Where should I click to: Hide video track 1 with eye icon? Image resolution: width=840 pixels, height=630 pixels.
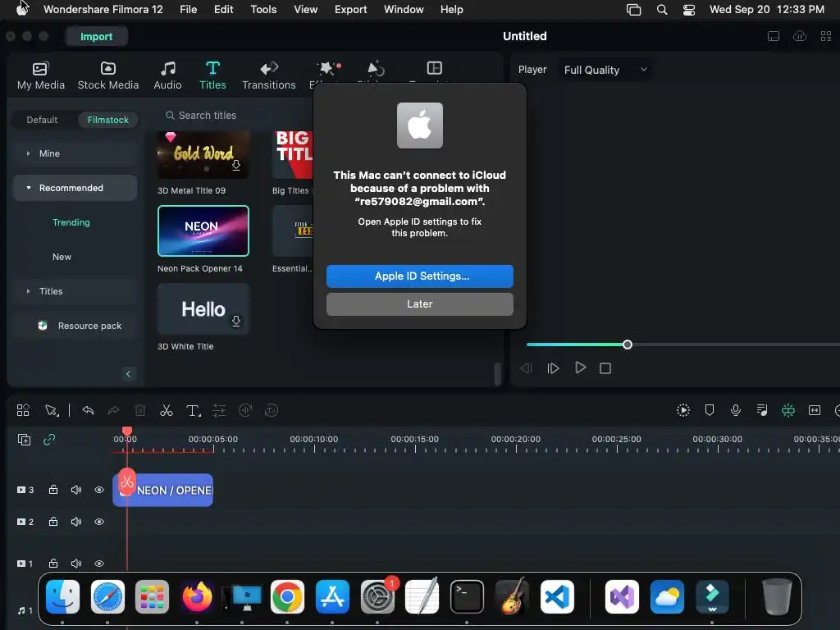[x=99, y=564]
